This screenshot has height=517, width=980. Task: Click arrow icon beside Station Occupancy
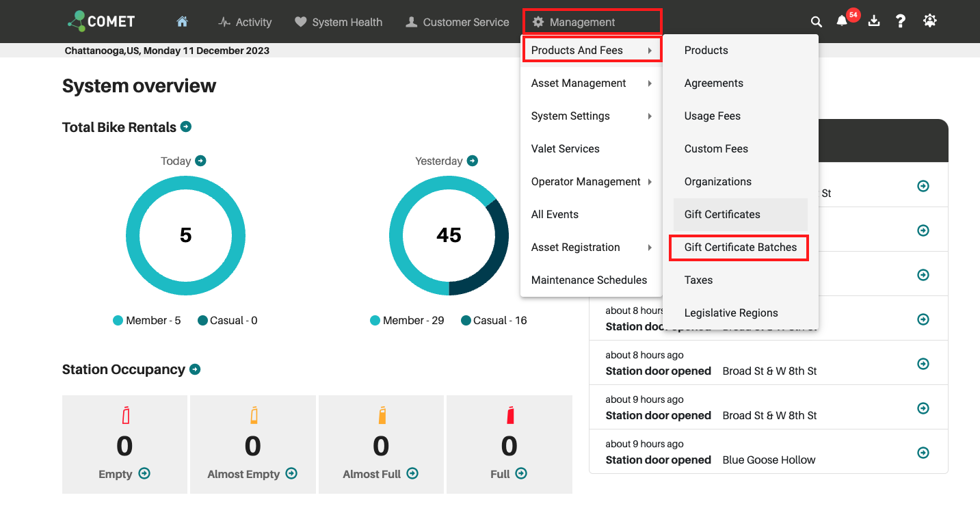(x=195, y=369)
